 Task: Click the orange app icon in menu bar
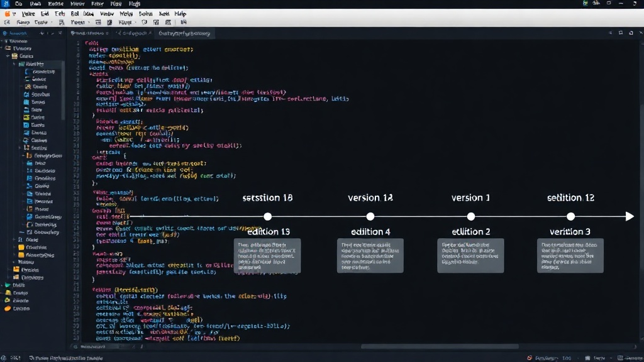tap(7, 14)
